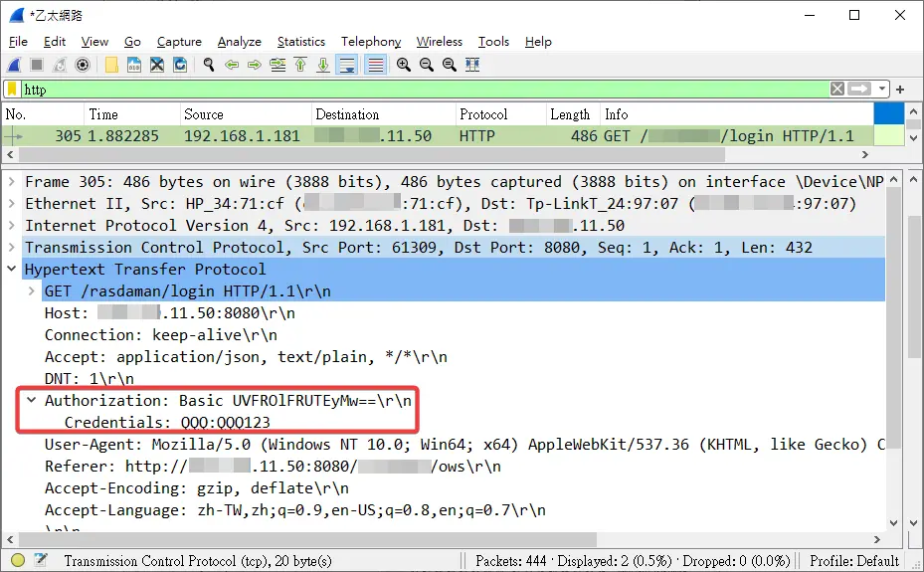Open a capture file with folder icon

pyautogui.click(x=111, y=65)
